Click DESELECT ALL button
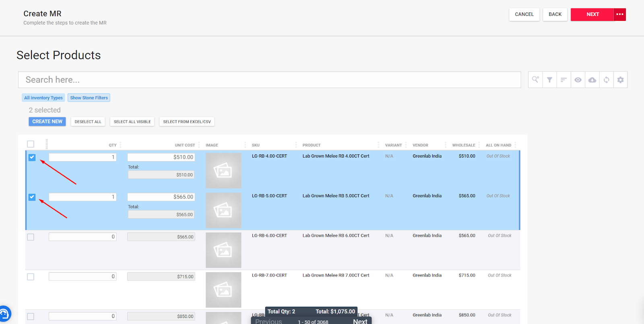This screenshot has width=644, height=324. click(88, 121)
